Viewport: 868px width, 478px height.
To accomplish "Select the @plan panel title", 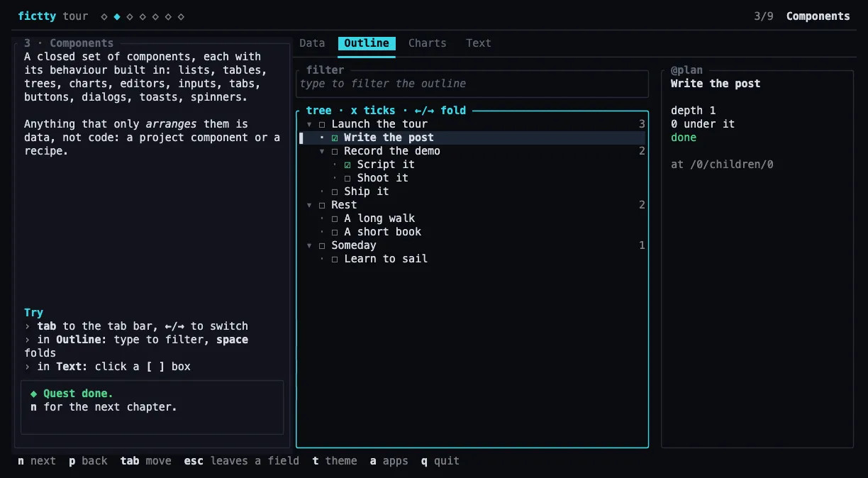I will click(687, 70).
